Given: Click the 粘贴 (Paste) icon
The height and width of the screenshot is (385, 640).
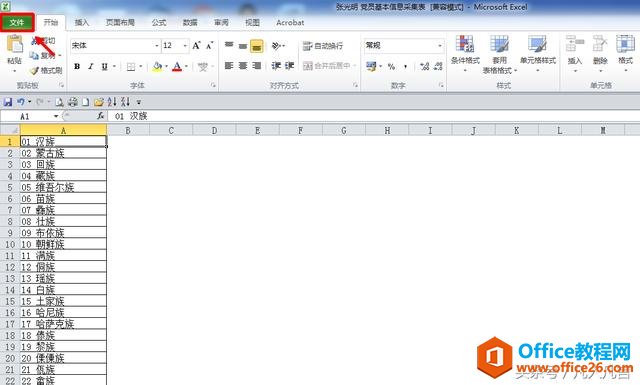Looking at the screenshot, I should 15,44.
